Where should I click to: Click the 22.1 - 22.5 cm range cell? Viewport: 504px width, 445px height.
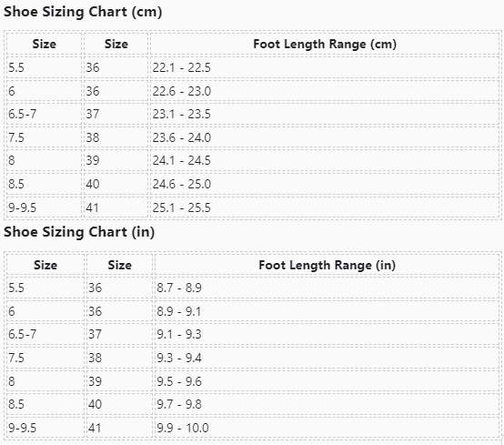[325, 67]
